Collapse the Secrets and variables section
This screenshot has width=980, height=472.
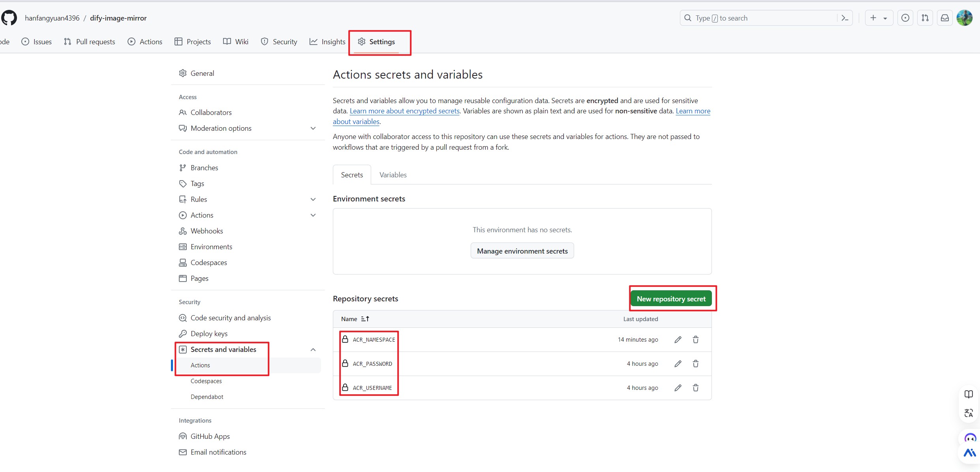pos(313,350)
